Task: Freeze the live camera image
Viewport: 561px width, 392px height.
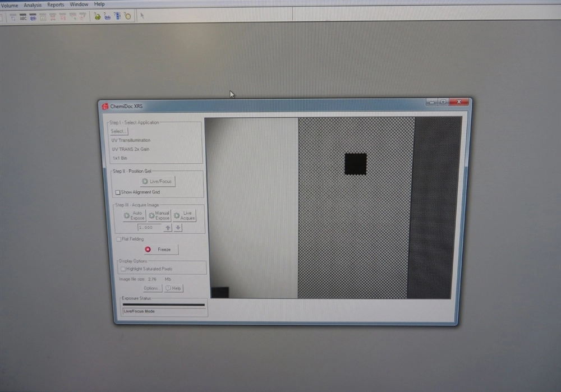Action: coord(160,250)
